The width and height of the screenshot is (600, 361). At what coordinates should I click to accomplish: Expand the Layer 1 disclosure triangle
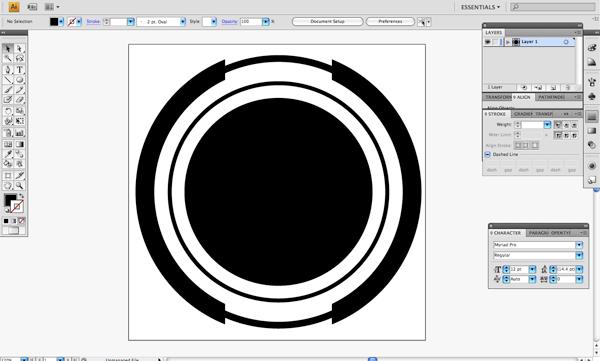point(508,42)
